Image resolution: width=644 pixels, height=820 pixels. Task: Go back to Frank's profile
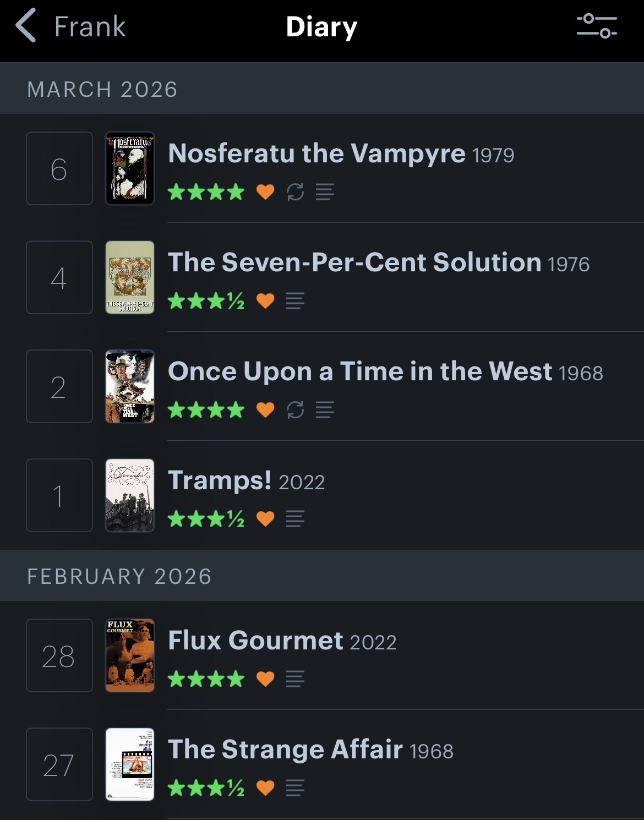click(x=72, y=26)
